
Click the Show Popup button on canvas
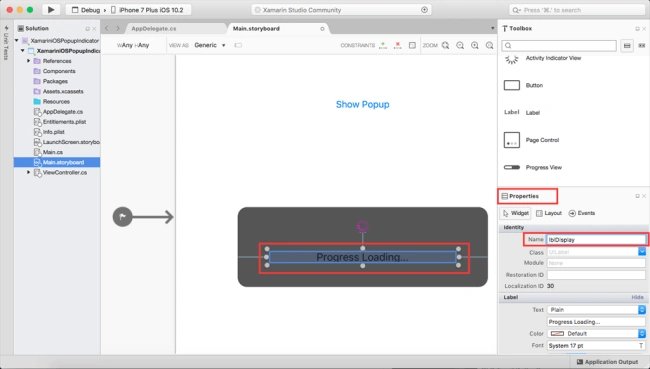[x=362, y=104]
